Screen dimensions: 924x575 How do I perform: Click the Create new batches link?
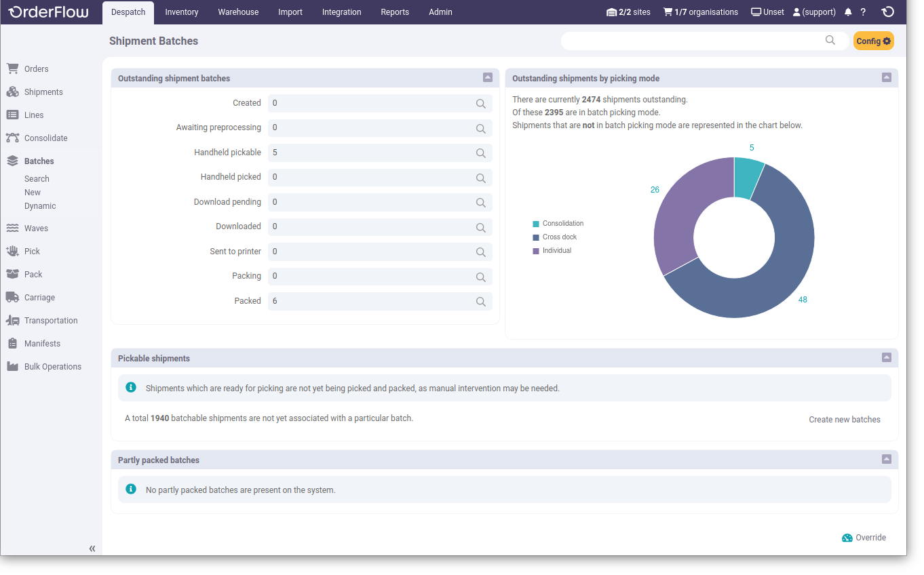tap(844, 419)
